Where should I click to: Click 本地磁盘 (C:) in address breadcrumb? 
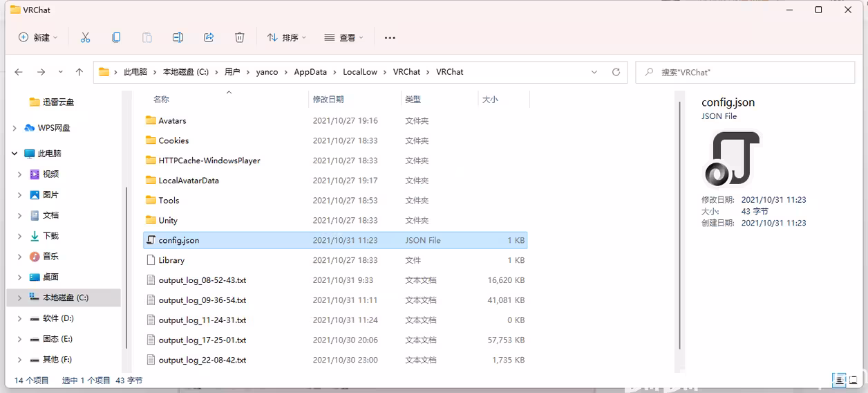[185, 72]
